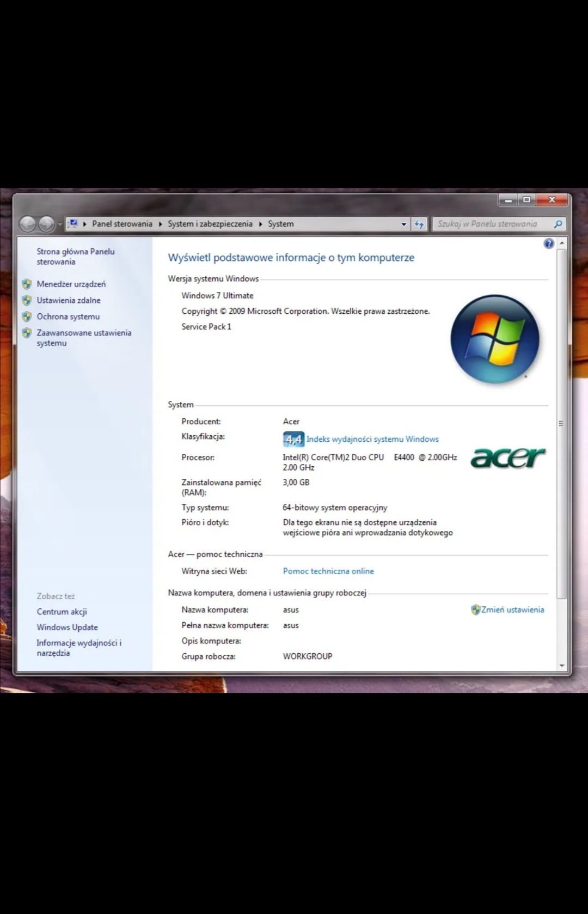Open 'Informacje wydajności i narzędzia' link
The image size is (588, 914).
point(79,648)
